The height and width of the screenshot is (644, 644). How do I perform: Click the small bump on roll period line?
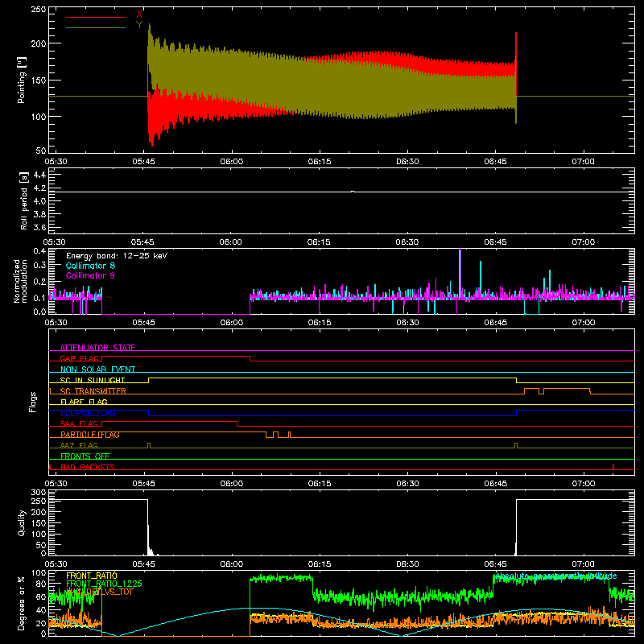[x=353, y=192]
